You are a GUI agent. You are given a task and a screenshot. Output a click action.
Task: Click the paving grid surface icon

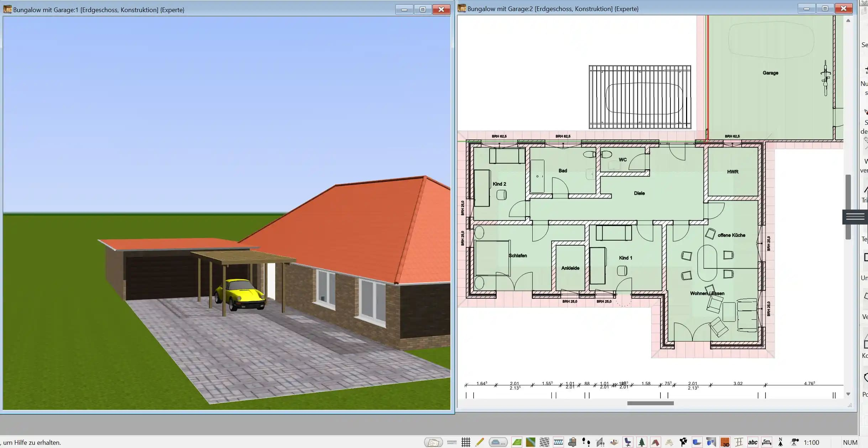pyautogui.click(x=544, y=442)
